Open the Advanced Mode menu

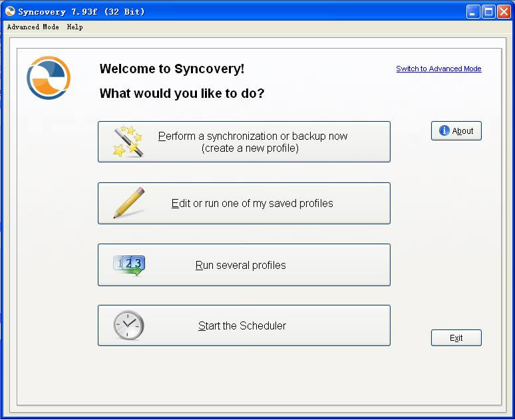[x=33, y=27]
